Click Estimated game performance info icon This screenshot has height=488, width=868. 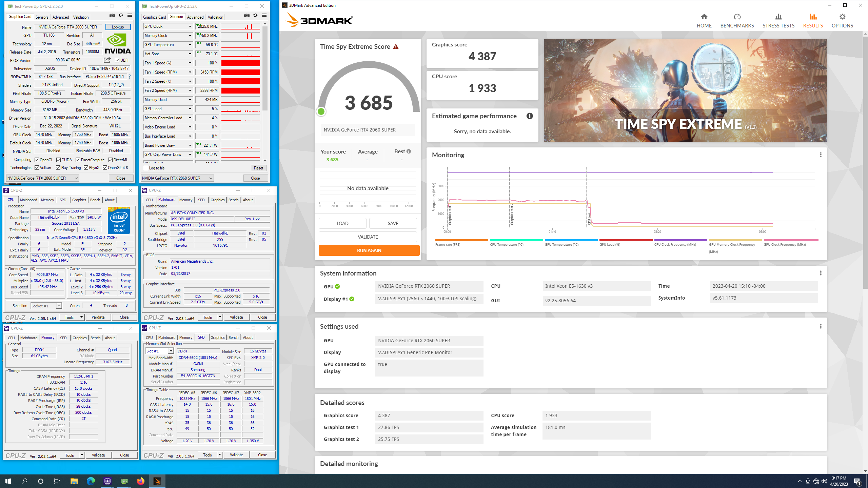(530, 116)
